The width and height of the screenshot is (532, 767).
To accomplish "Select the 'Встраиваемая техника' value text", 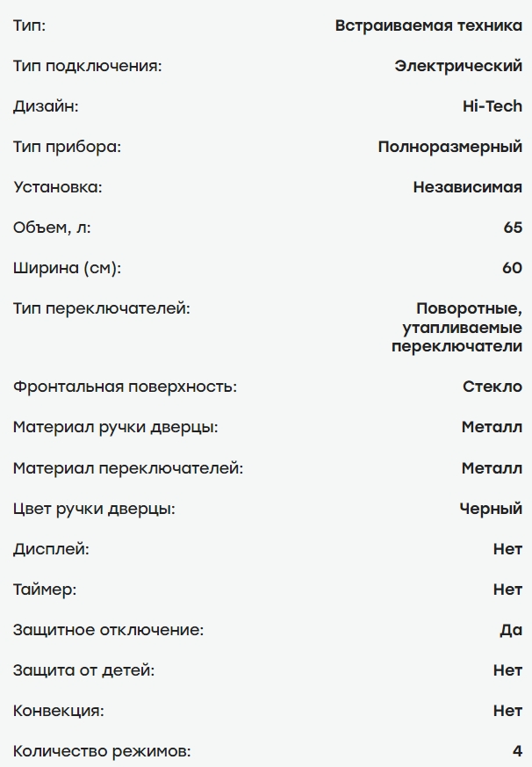I will tap(428, 25).
